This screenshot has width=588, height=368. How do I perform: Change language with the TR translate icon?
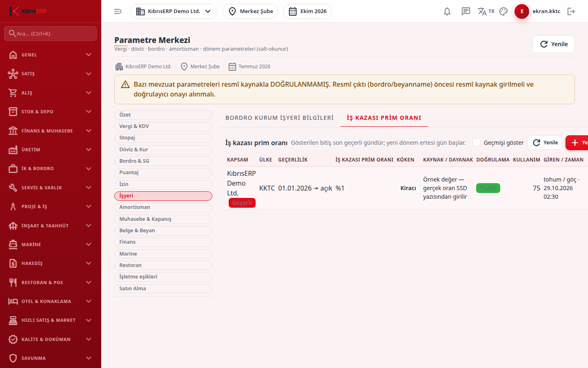(x=486, y=11)
